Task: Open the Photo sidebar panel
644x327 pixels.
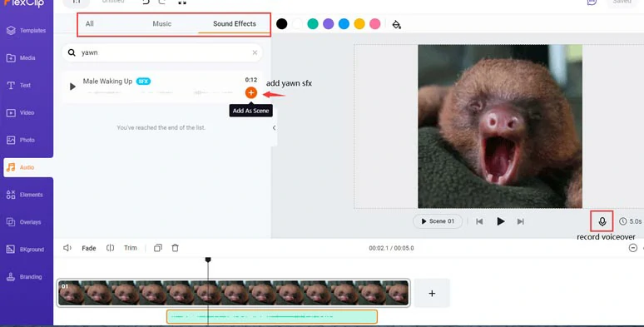Action: coord(21,140)
